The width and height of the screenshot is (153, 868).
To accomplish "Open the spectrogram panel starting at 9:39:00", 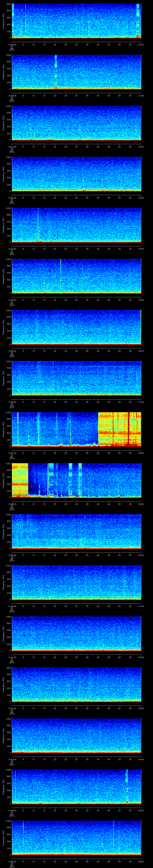I will pyautogui.click(x=76, y=531).
